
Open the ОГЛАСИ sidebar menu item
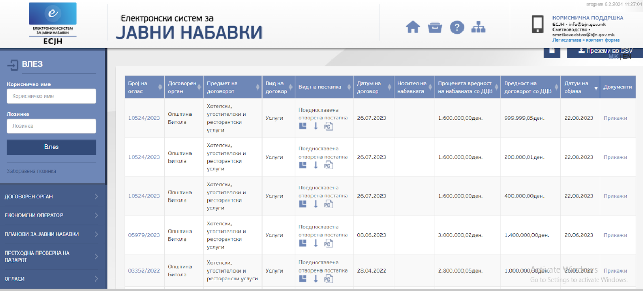[52, 279]
